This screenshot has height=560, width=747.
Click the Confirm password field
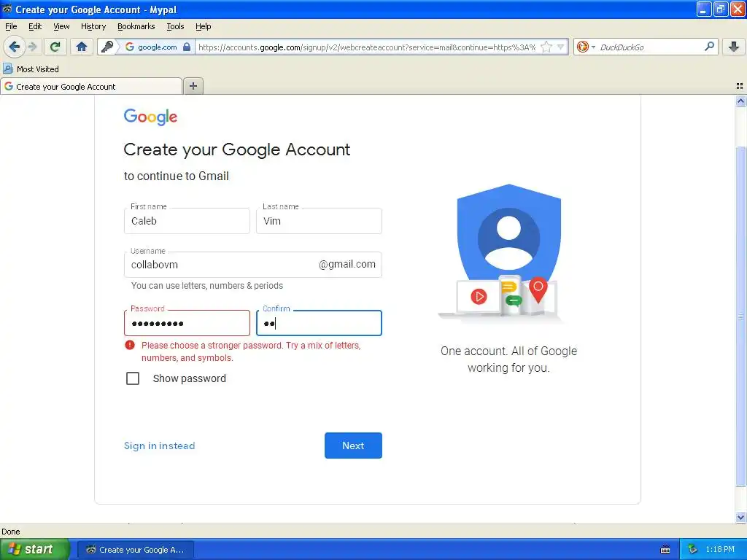(x=319, y=323)
